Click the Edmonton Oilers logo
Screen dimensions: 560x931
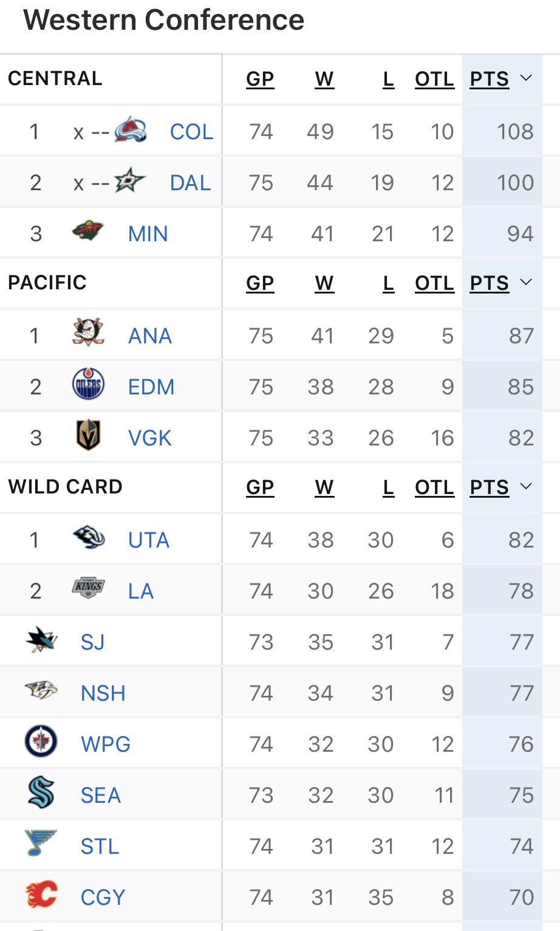coord(88,385)
